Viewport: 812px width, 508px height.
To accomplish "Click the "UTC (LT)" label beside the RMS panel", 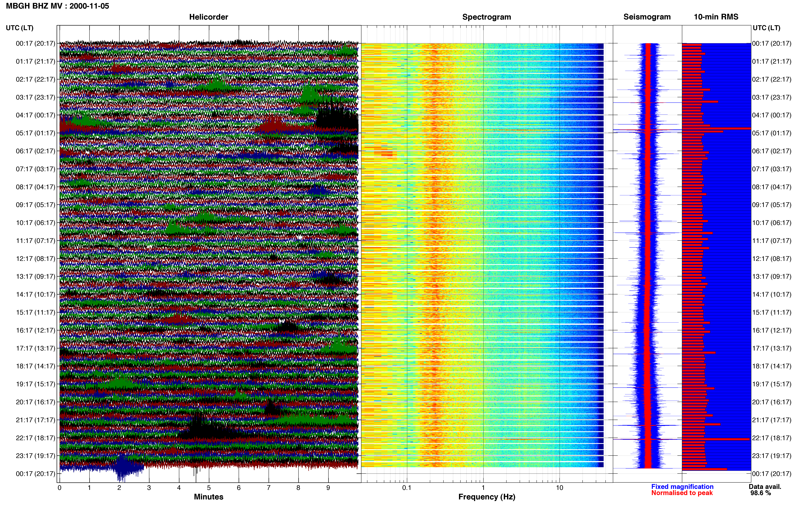I will pyautogui.click(x=766, y=28).
